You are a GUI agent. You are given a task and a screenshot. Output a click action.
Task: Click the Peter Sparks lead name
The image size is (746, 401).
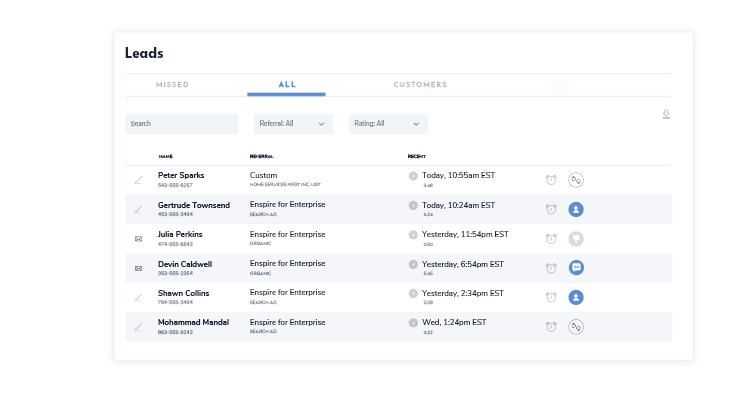pyautogui.click(x=181, y=176)
